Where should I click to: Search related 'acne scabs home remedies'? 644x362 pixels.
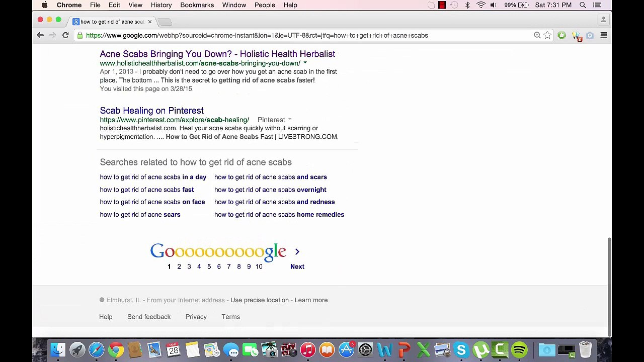click(279, 215)
